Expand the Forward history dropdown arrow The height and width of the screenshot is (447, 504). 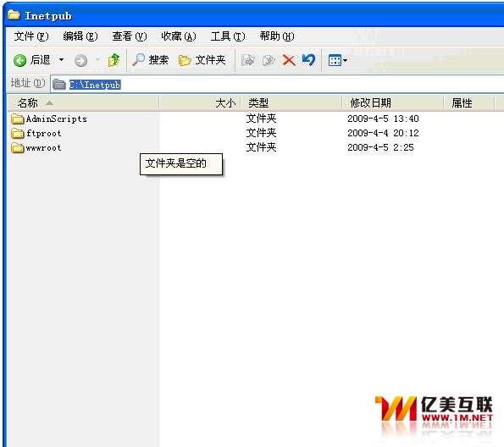(x=98, y=60)
